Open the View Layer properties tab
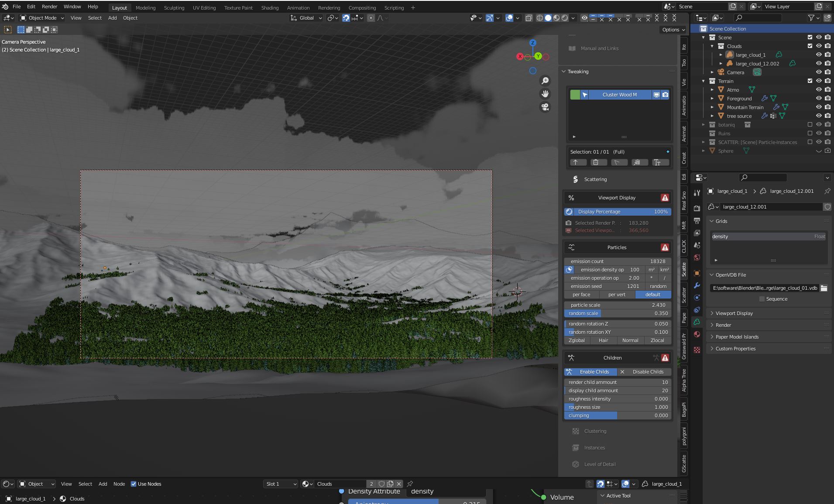Viewport: 834px width, 504px height. tap(697, 233)
